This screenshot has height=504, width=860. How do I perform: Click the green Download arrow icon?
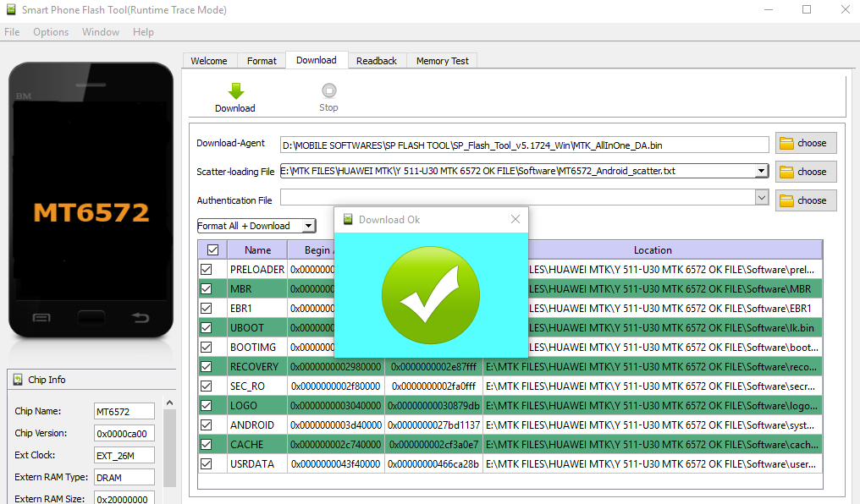point(236,91)
